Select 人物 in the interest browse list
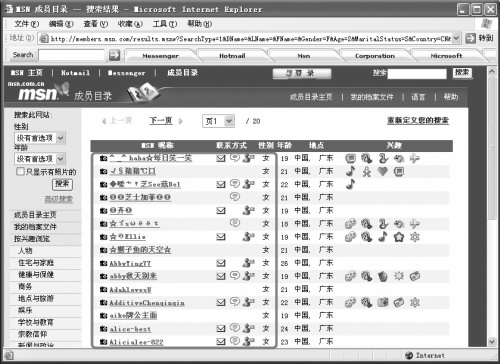Screen dimensions: 500x364 (26, 251)
